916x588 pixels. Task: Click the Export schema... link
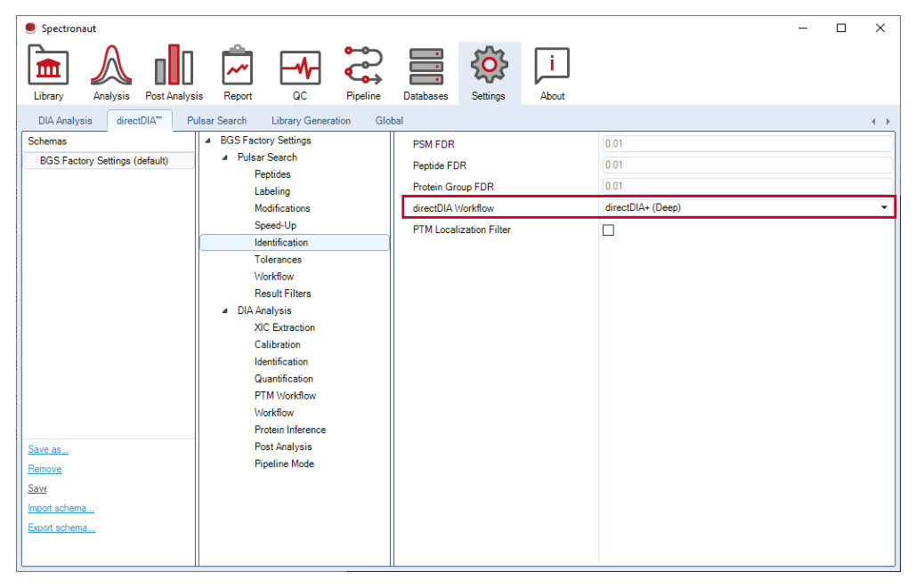pyautogui.click(x=61, y=528)
